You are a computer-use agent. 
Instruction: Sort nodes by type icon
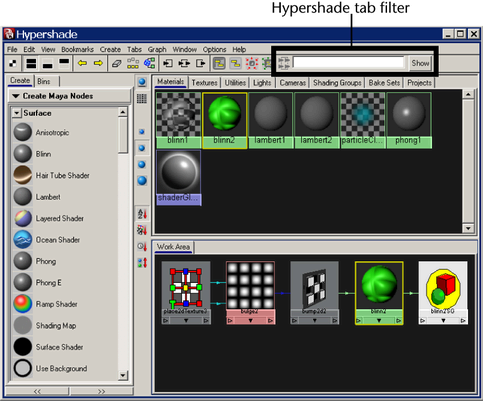pos(142,230)
